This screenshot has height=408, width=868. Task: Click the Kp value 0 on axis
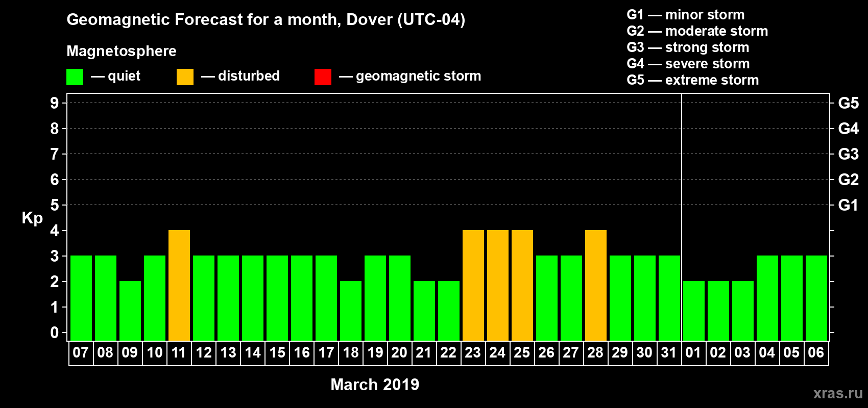pyautogui.click(x=55, y=333)
